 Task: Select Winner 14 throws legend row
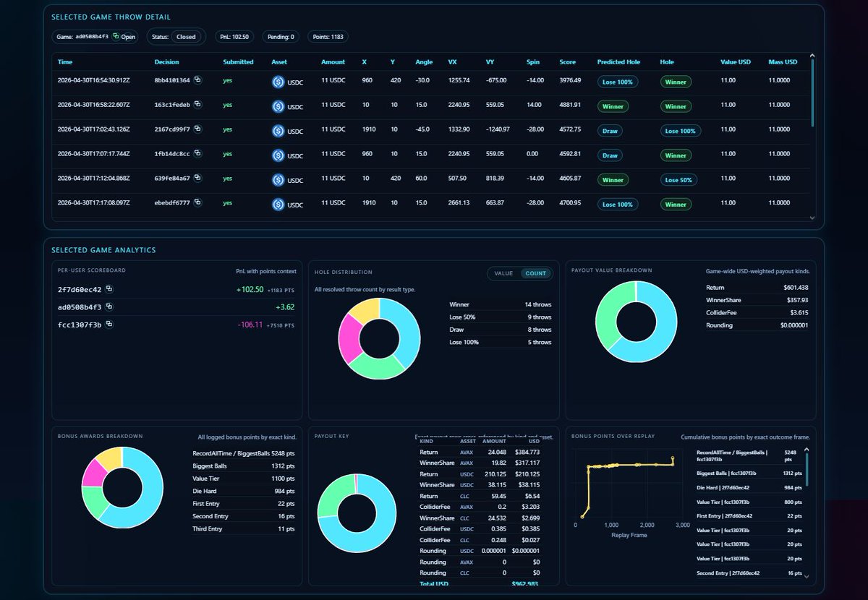click(x=500, y=305)
